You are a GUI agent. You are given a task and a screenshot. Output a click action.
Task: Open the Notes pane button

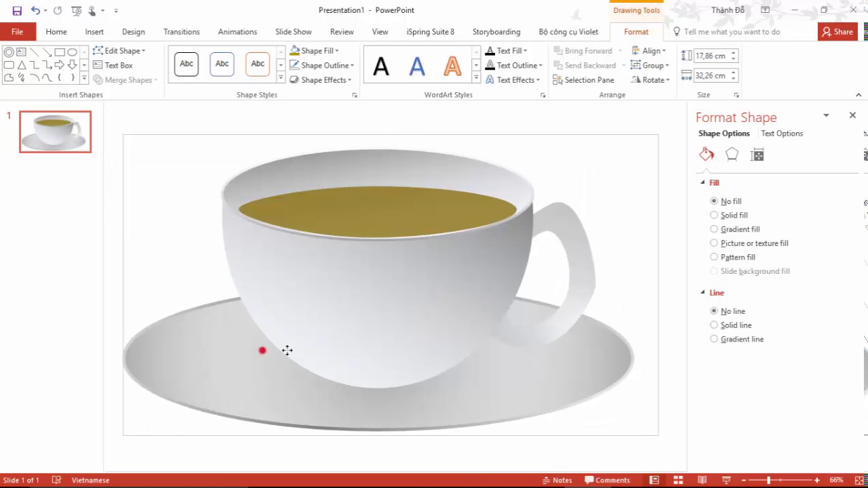pyautogui.click(x=557, y=480)
